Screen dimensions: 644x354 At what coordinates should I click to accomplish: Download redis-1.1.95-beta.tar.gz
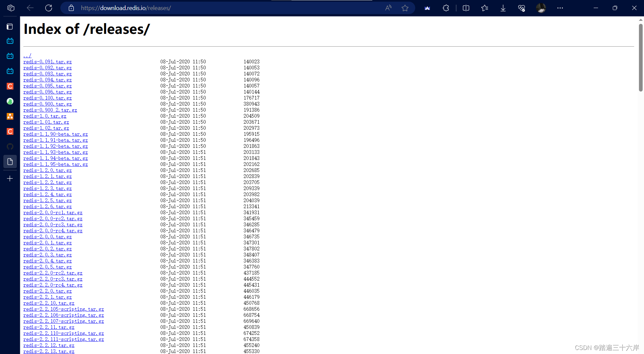click(x=55, y=164)
